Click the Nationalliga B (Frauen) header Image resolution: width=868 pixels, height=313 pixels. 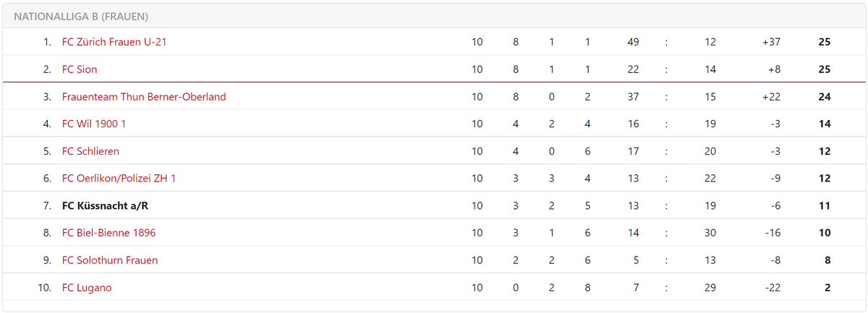[81, 16]
